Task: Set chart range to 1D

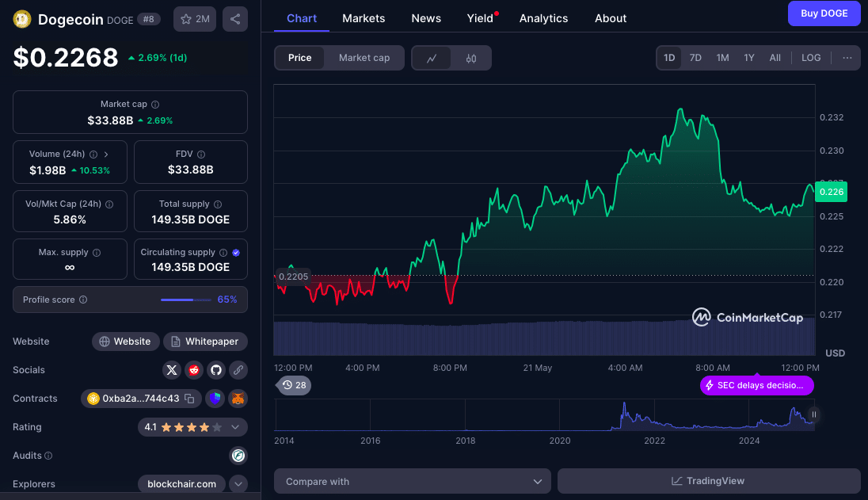Action: (x=669, y=58)
